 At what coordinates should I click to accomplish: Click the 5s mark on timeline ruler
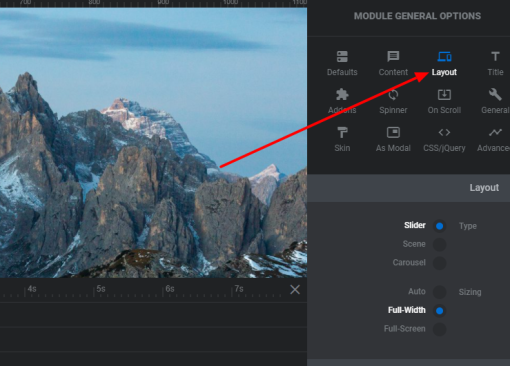(x=101, y=289)
